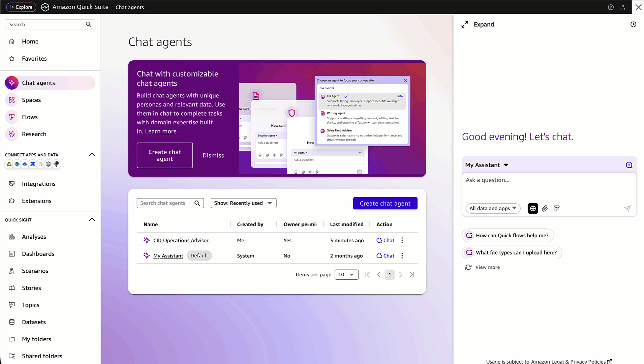The height and width of the screenshot is (364, 644).
Task: Open the help question mark icon
Action: [x=611, y=7]
